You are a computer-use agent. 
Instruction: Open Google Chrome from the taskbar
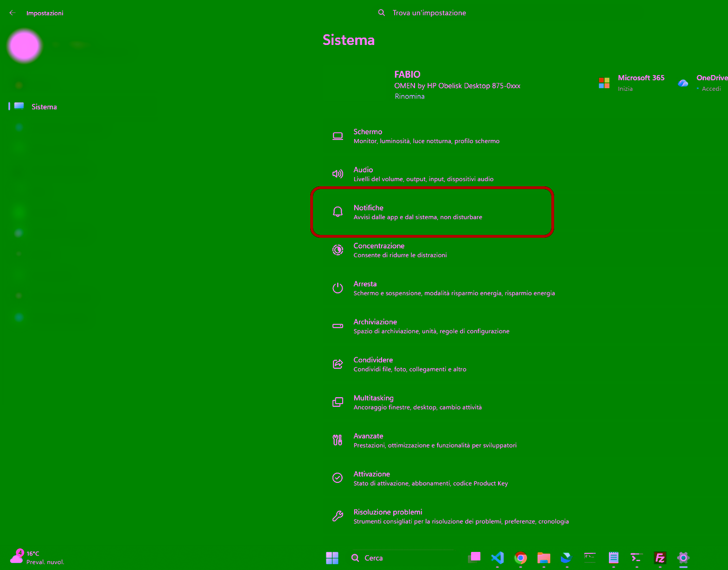pyautogui.click(x=521, y=557)
